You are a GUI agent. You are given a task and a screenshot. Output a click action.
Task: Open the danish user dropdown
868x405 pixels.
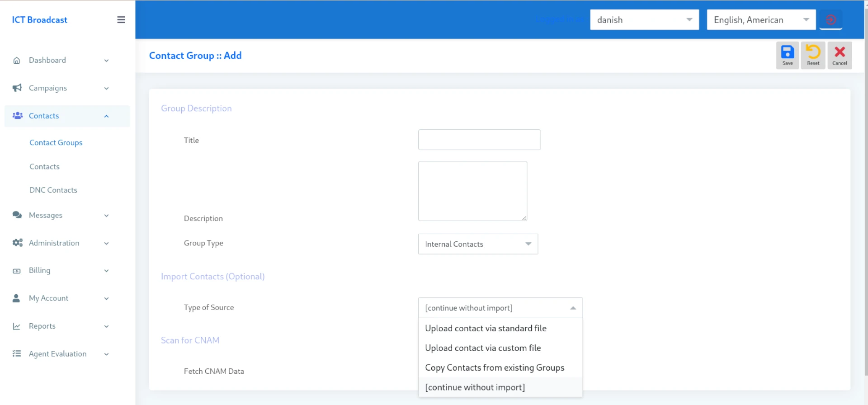pos(644,20)
